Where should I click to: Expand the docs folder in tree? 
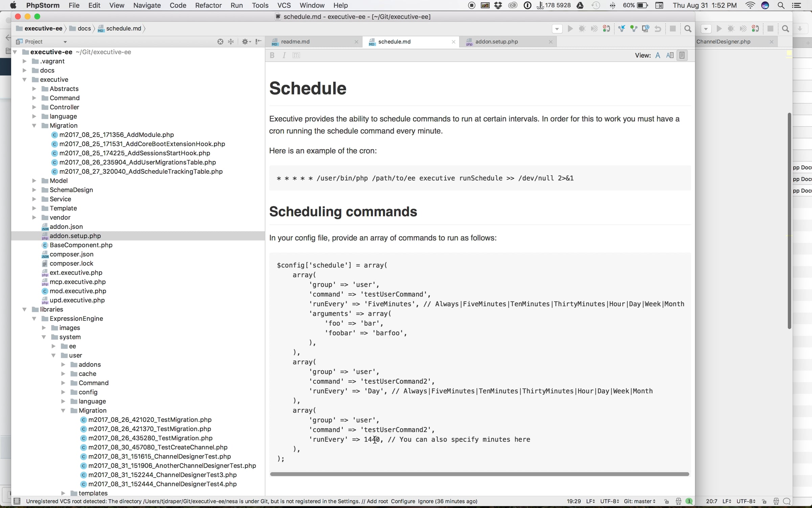24,70
